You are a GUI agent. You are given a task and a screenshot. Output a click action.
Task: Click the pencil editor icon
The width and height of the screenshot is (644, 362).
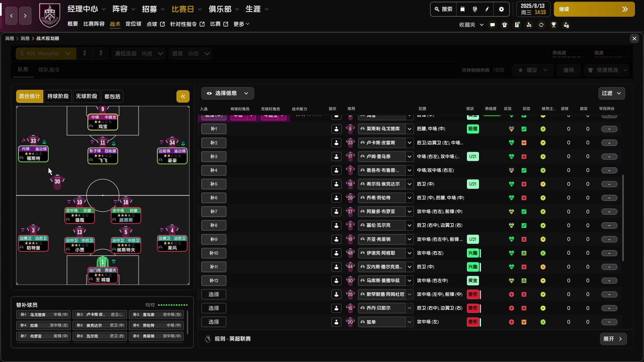click(x=487, y=9)
